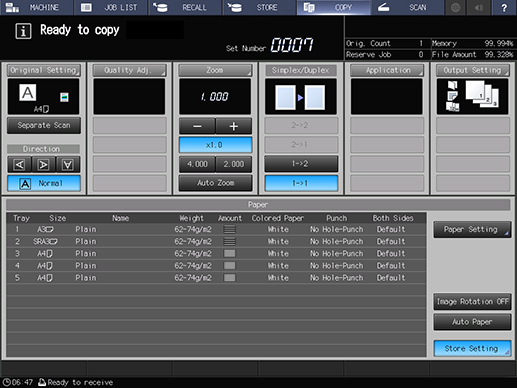Click the Reserve Job count

coord(421,55)
